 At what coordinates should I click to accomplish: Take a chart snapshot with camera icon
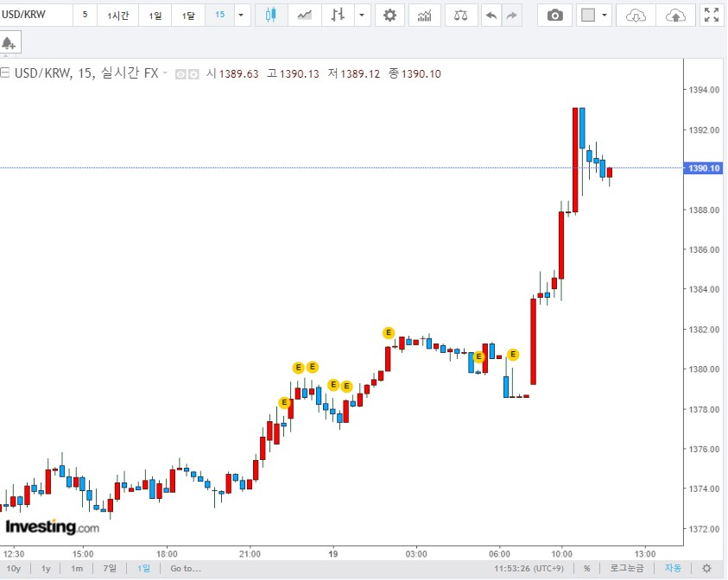pos(554,16)
